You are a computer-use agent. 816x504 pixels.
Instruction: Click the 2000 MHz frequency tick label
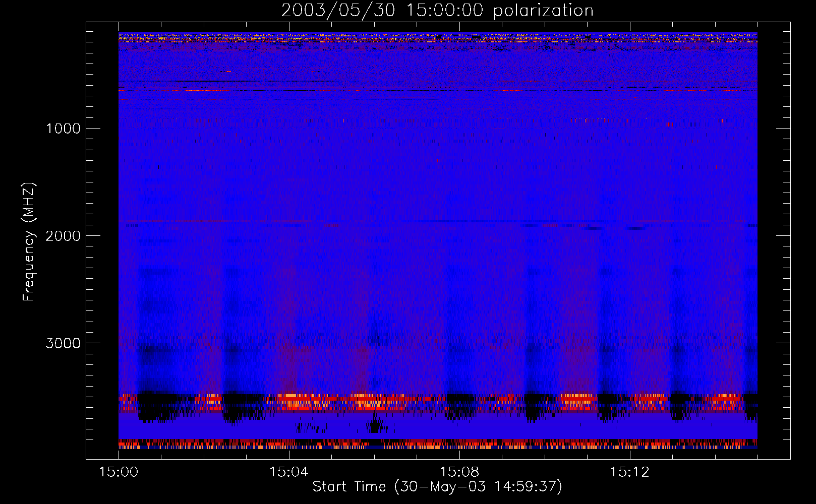(63, 236)
